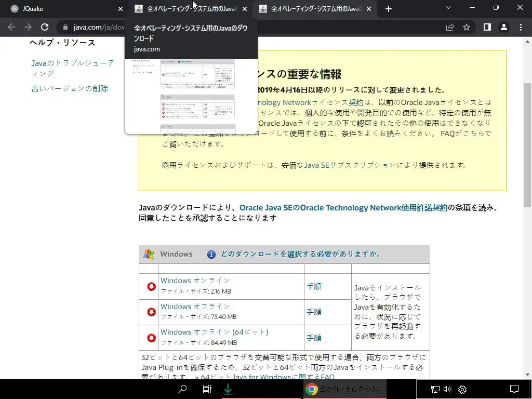532x399 pixels.
Task: Open the settings gear icon in tray
Action: [x=462, y=389]
